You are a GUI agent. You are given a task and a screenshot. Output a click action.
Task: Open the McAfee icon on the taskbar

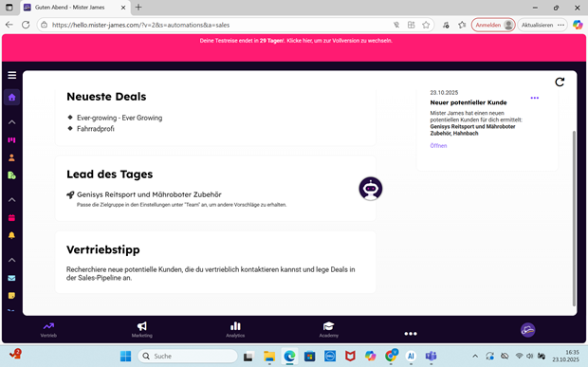pyautogui.click(x=350, y=357)
